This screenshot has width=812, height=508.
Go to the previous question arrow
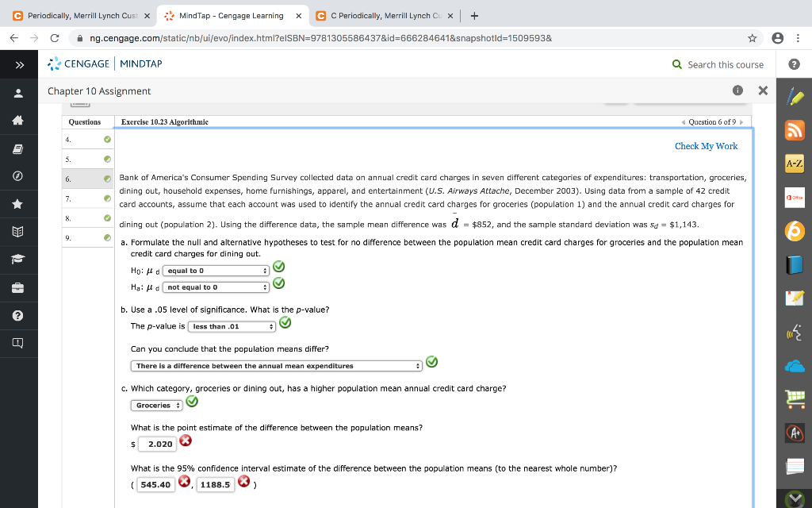coord(684,122)
